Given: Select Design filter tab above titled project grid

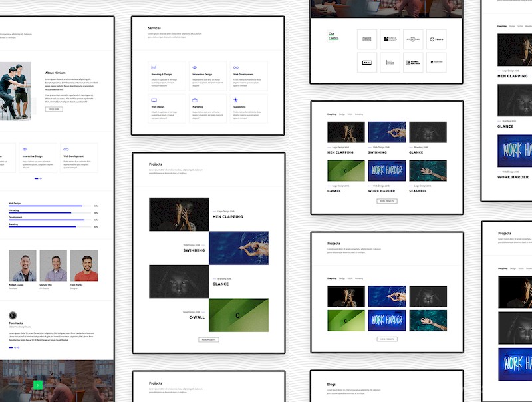Looking at the screenshot, I should (342, 114).
